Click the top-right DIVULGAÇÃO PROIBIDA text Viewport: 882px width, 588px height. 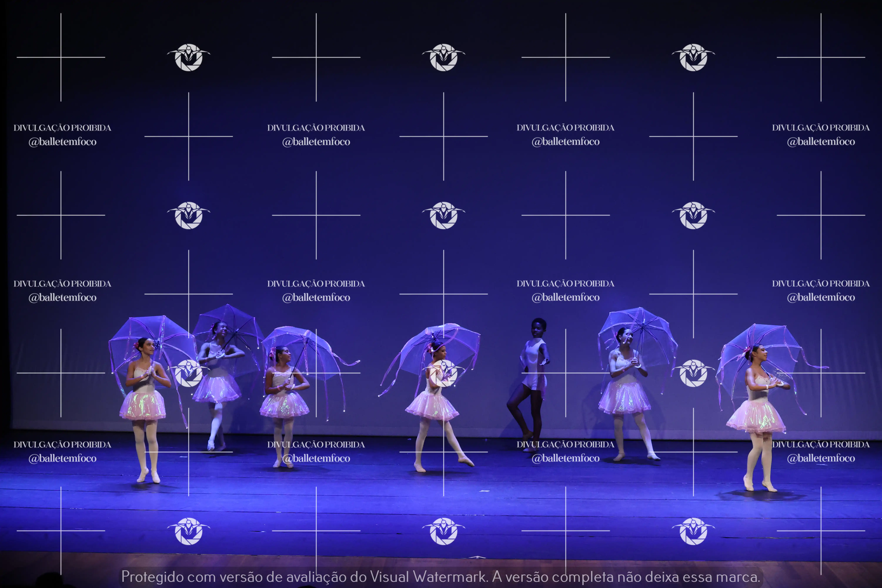click(821, 128)
